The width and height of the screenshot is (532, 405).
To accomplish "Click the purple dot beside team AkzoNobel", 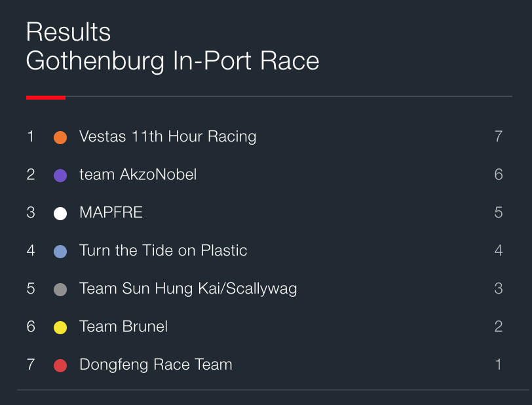I will point(60,176).
